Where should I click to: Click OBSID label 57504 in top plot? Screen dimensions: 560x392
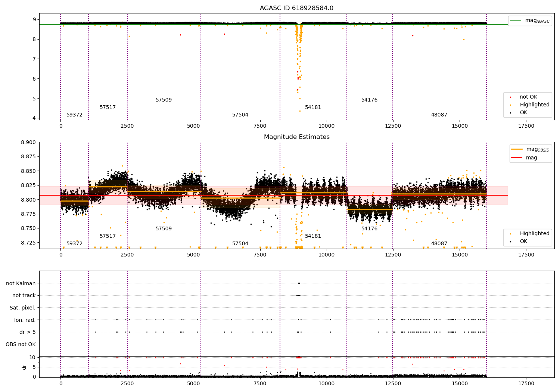tap(240, 115)
